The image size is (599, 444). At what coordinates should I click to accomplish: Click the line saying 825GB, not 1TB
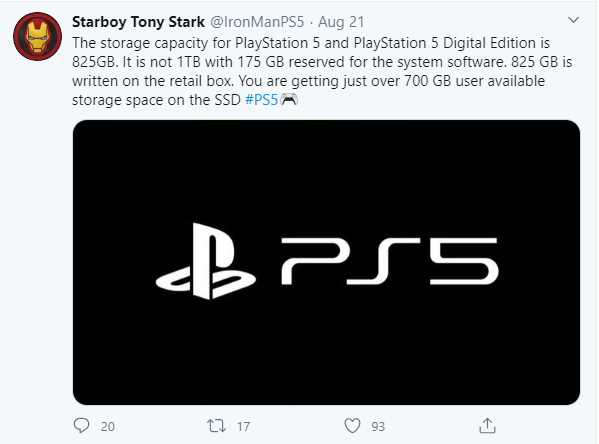pos(322,62)
